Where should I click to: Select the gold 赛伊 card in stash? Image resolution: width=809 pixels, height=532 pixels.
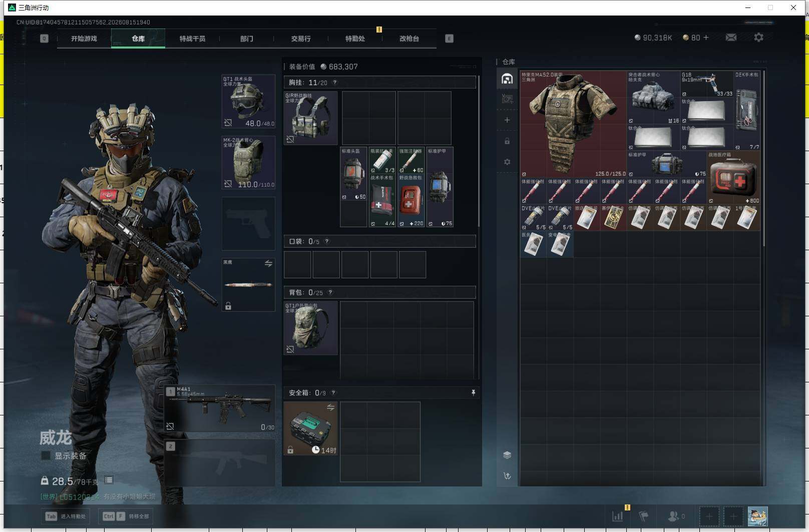pos(613,218)
